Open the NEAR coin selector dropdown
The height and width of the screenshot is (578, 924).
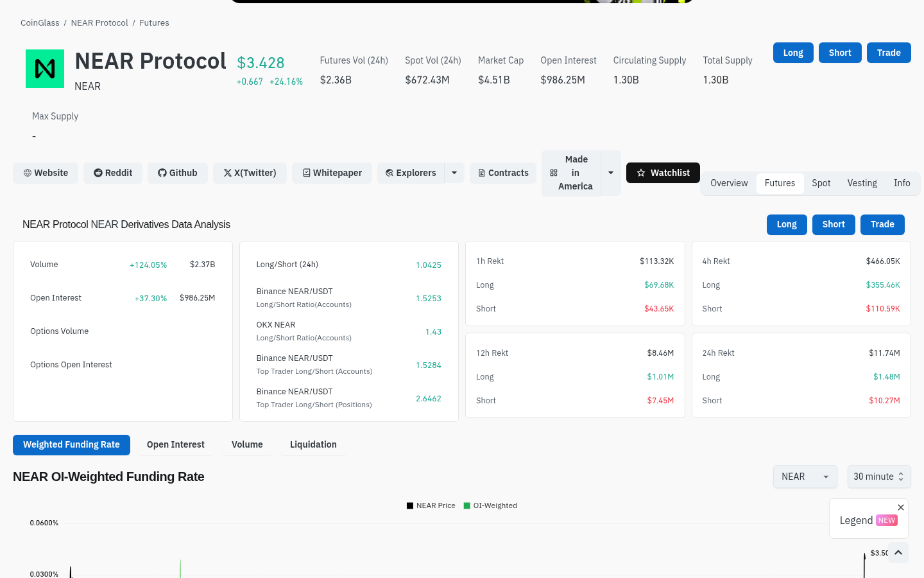pos(805,477)
